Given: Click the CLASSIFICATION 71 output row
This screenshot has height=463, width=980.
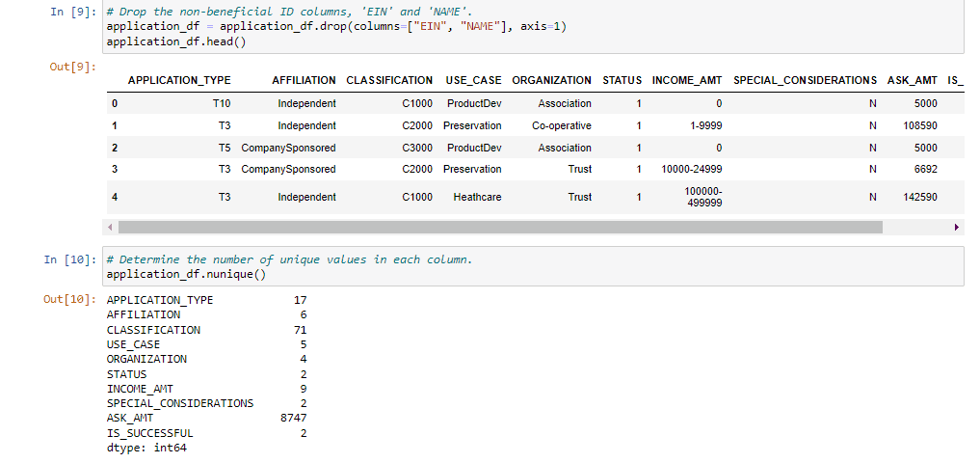Looking at the screenshot, I should click(207, 330).
